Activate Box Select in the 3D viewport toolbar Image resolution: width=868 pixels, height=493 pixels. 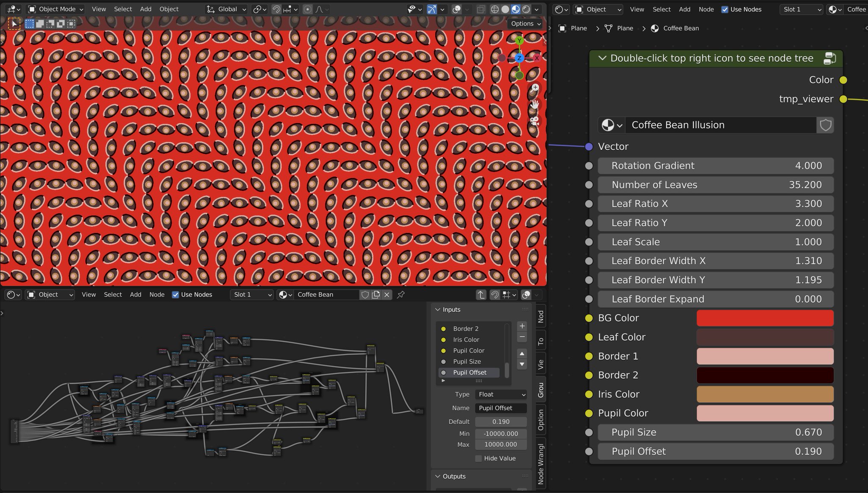30,24
